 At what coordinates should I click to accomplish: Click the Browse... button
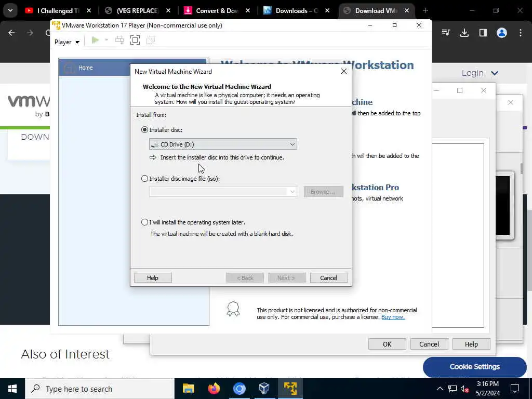point(323,192)
